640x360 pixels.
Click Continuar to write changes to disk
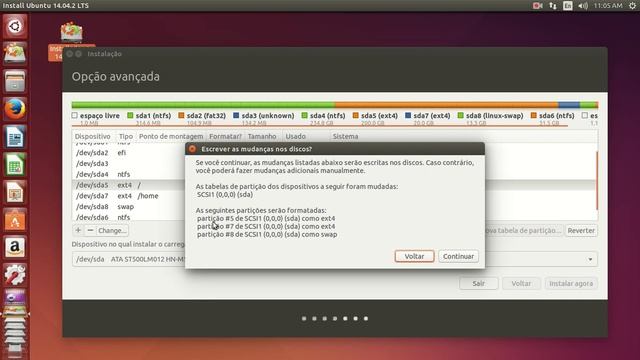[458, 256]
